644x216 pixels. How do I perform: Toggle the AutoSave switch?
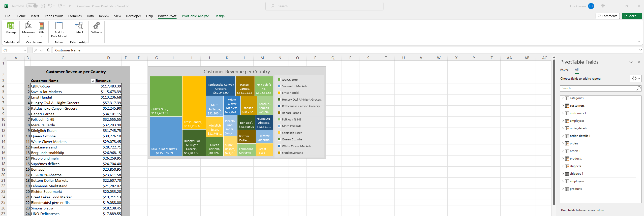click(x=32, y=6)
